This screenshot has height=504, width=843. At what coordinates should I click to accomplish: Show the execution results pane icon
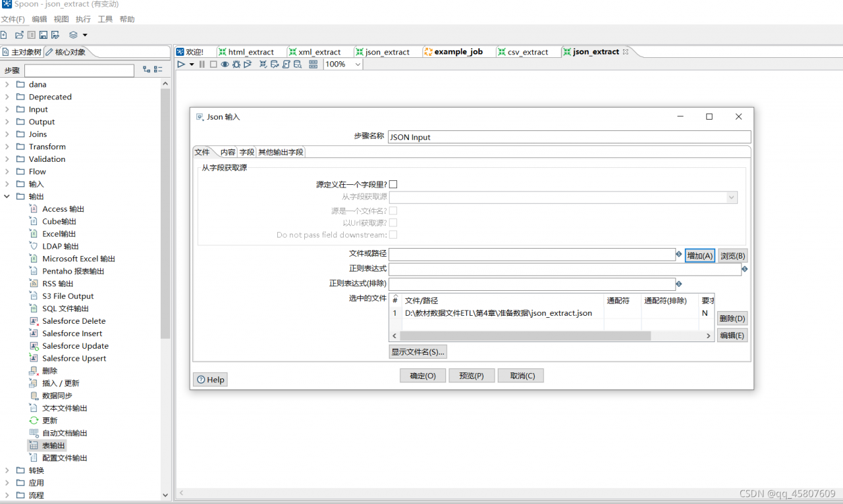click(x=313, y=64)
